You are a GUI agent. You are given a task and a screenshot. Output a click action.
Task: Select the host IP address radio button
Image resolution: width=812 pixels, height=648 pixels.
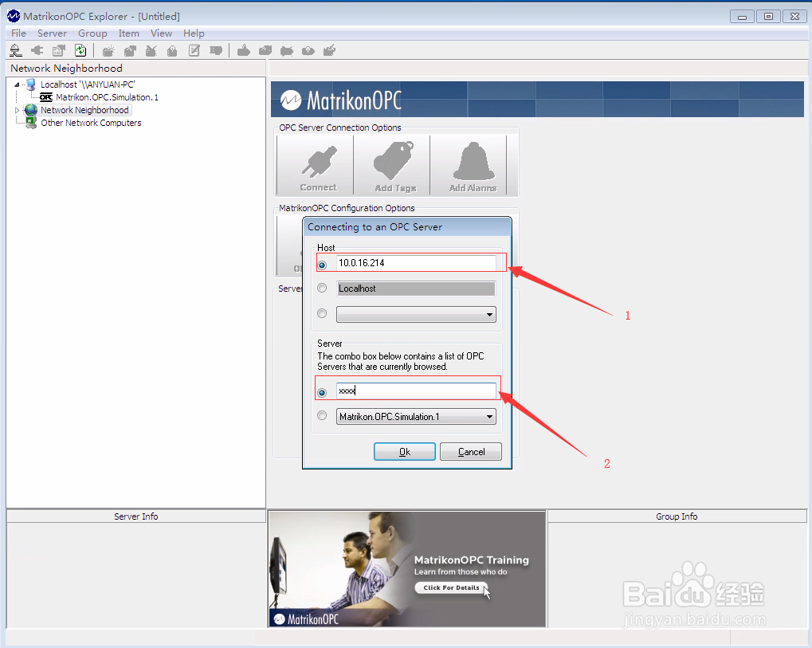coord(322,265)
